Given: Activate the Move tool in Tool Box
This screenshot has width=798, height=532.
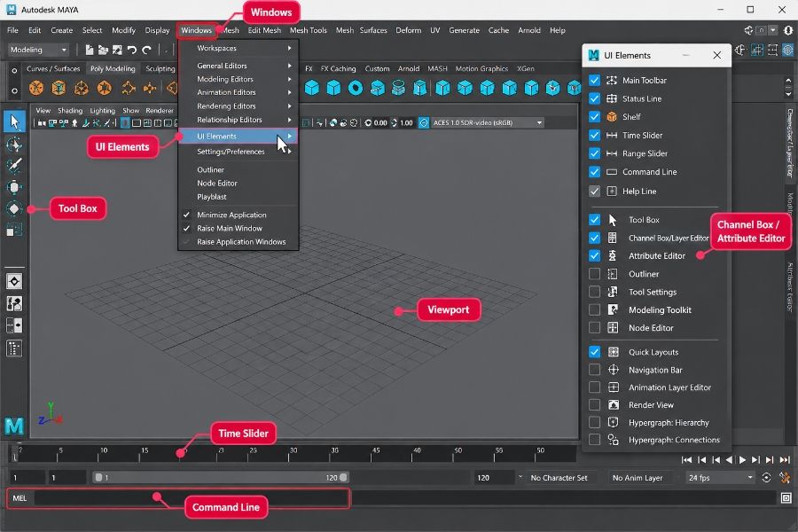Looking at the screenshot, I should tap(14, 187).
